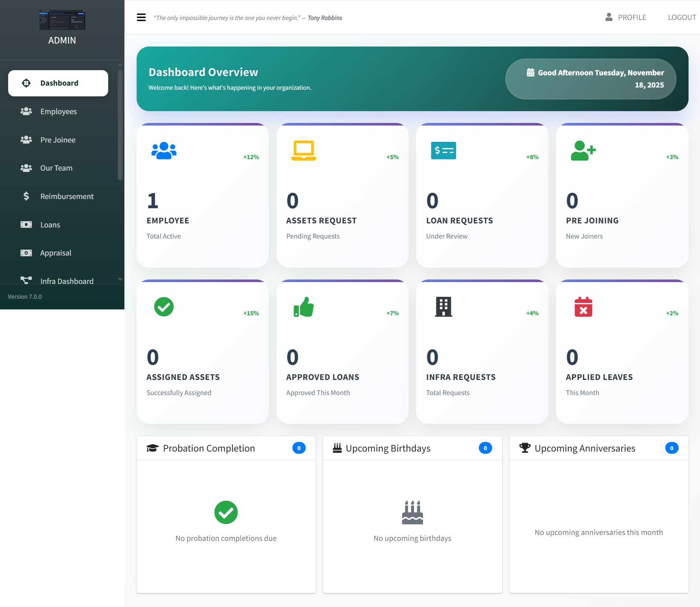Image resolution: width=700 pixels, height=607 pixels.
Task: Open Employees from the sidebar menu
Action: pos(58,111)
